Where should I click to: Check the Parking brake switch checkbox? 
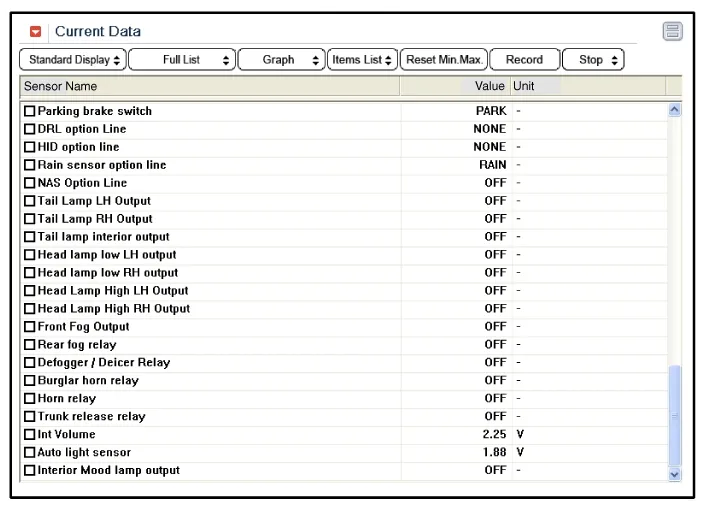click(29, 111)
